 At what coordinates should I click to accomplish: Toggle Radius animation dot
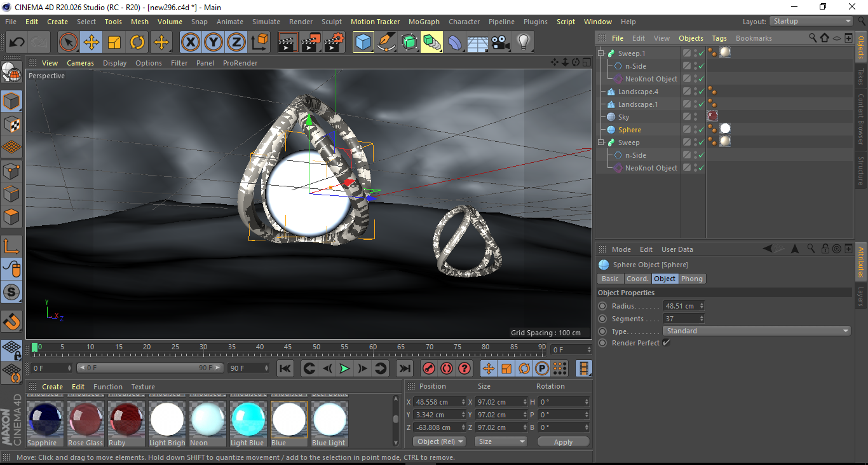coord(602,306)
